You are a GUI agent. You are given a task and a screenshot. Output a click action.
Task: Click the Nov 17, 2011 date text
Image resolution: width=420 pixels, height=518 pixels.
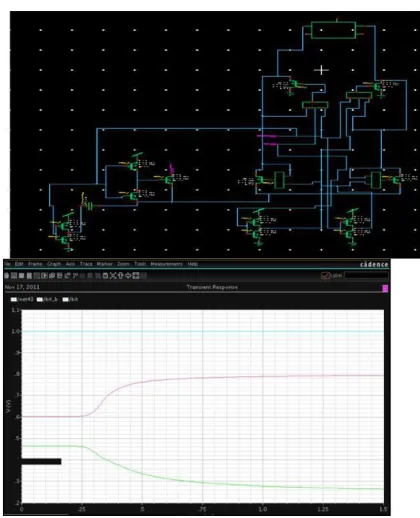(22, 287)
